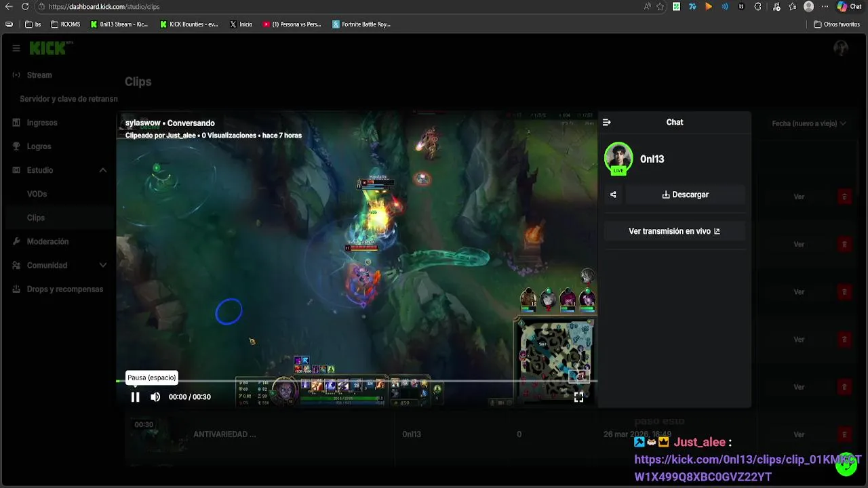
Task: Open the orange play browser extension
Action: coord(709,7)
